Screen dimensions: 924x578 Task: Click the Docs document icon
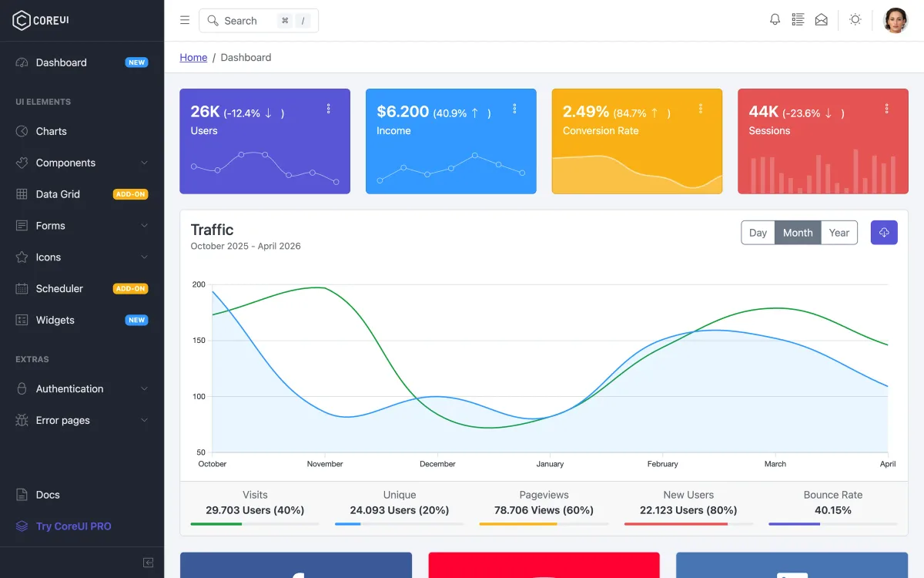tap(22, 495)
